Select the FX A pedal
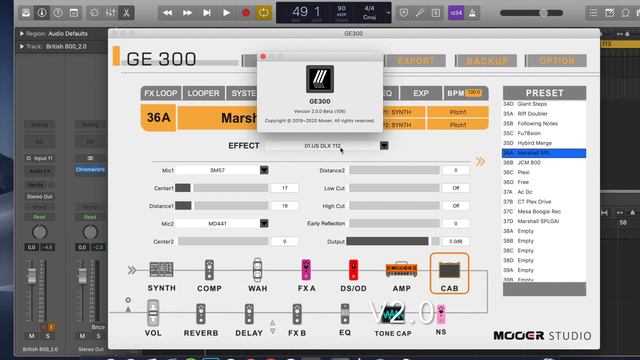Image resolution: width=640 pixels, height=360 pixels. pyautogui.click(x=306, y=270)
